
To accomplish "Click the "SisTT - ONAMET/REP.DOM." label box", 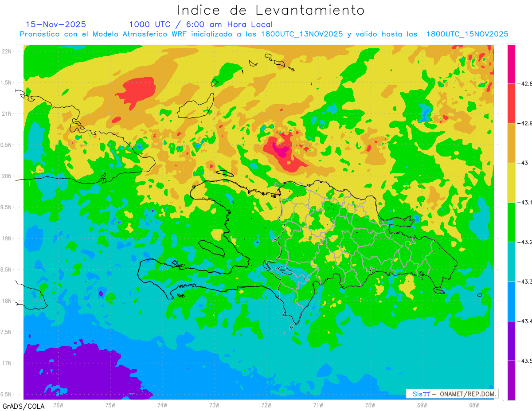I will coord(452,394).
